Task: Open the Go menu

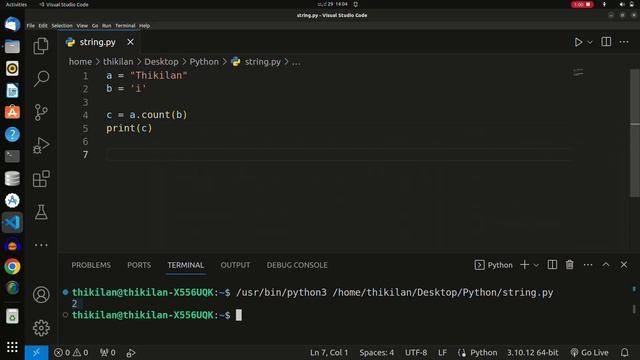Action: [95, 26]
